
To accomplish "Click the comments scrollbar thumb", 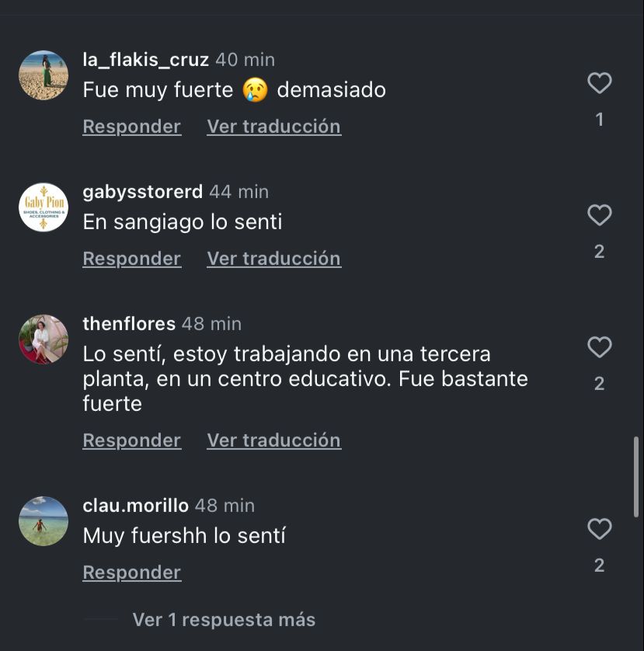I will click(637, 475).
